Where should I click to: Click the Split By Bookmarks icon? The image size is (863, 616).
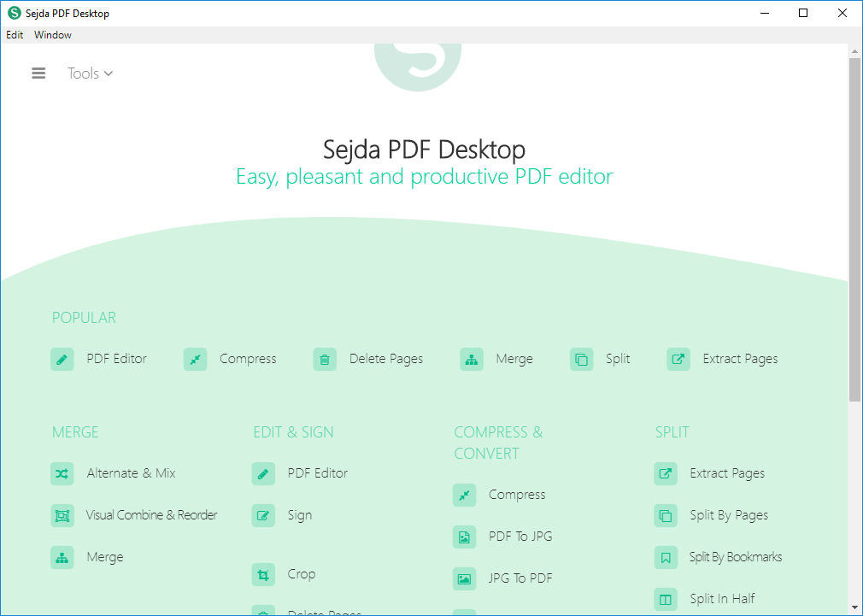pos(666,558)
